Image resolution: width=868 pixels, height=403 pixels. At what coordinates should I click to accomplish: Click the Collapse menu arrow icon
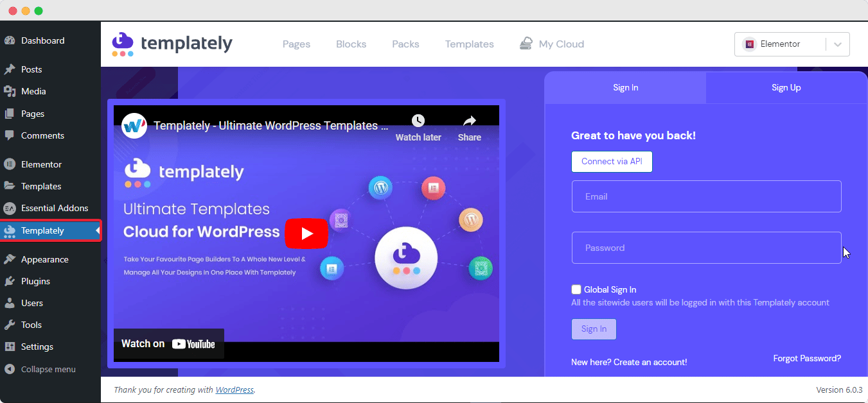coord(10,369)
